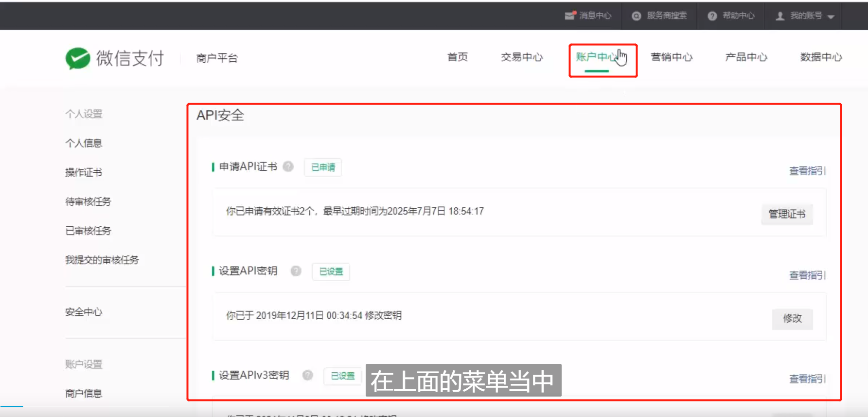Click the 帮助中心 question mark icon
Viewport: 868px width, 417px height.
click(712, 16)
